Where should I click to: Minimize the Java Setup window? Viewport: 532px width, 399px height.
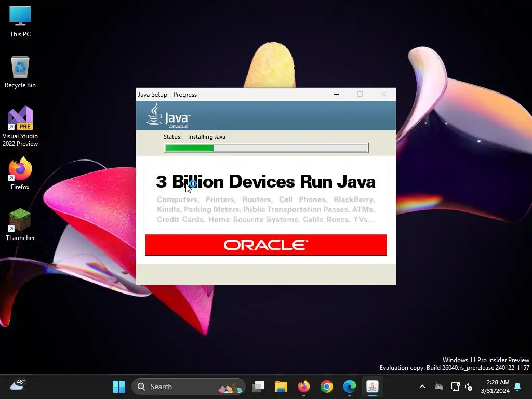point(337,94)
